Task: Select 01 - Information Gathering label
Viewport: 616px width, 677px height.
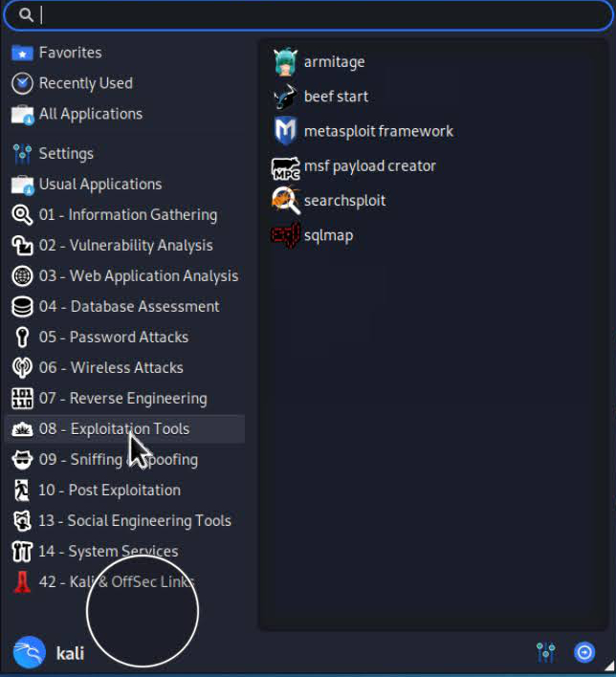Action: 128,215
